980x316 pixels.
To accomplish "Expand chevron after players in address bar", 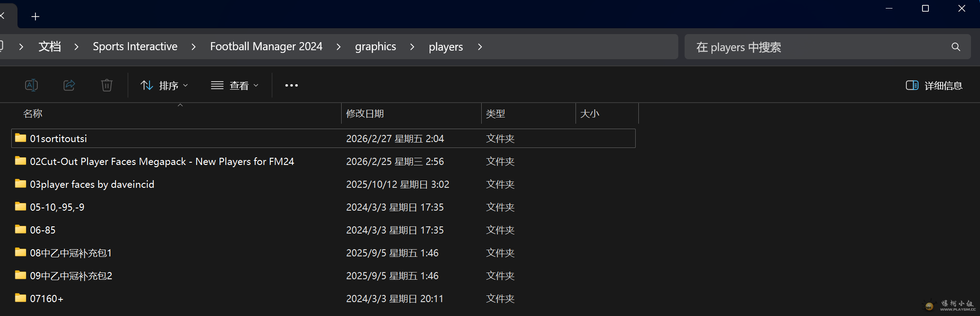I will (480, 47).
